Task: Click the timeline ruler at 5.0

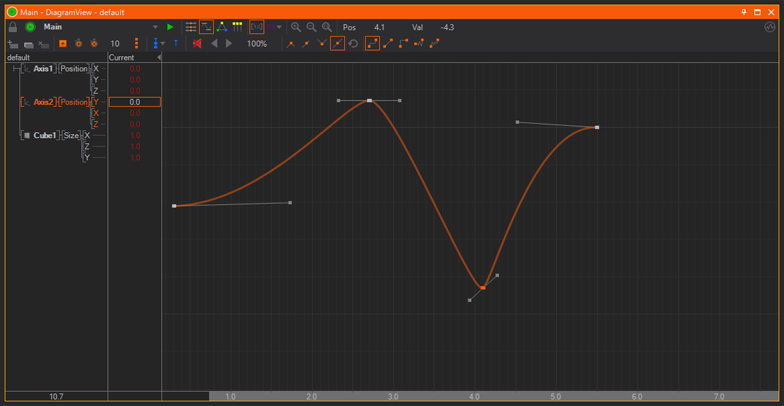Action: [x=556, y=397]
